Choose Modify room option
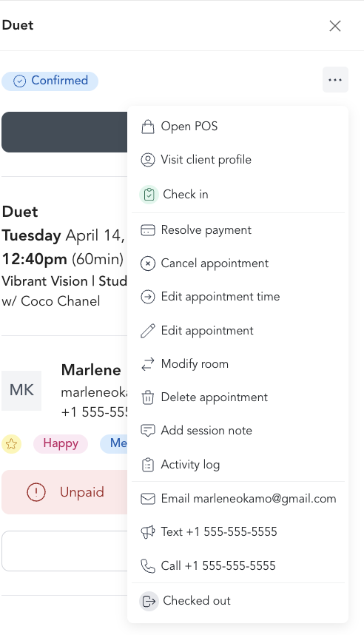 point(238,364)
